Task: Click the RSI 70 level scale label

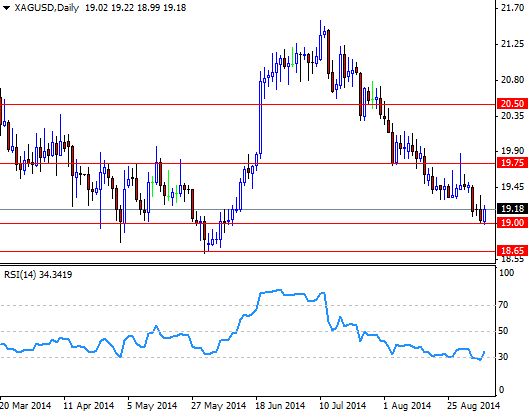Action: (x=504, y=305)
